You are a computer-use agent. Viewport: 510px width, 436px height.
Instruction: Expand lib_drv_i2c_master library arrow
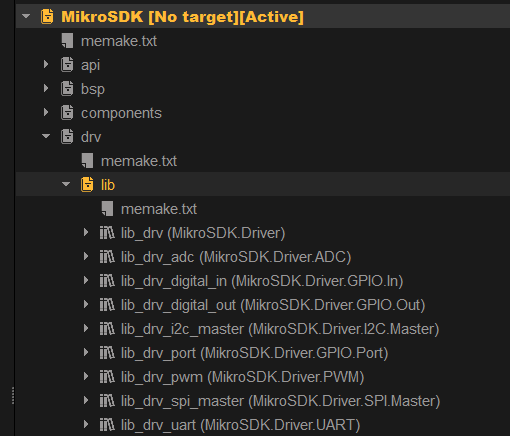[x=86, y=328]
